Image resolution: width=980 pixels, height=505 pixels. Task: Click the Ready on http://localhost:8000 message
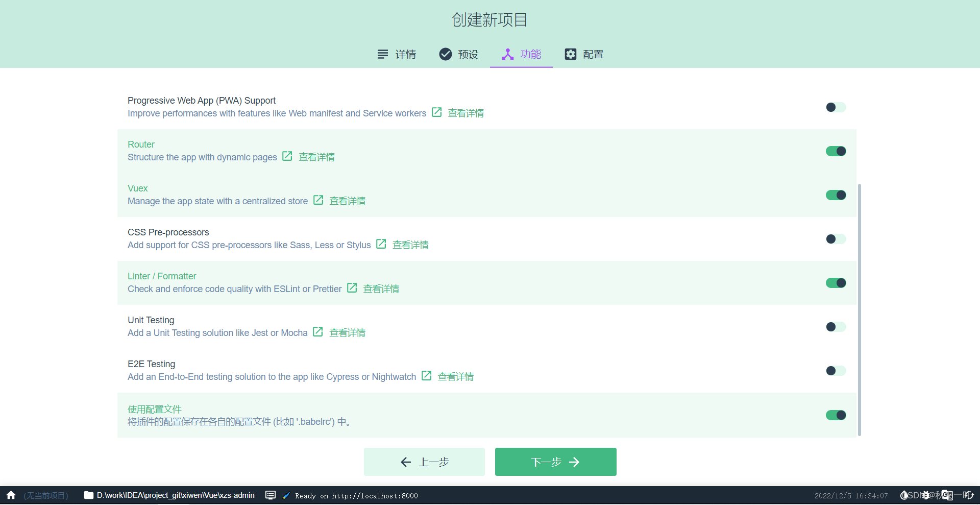coord(356,496)
